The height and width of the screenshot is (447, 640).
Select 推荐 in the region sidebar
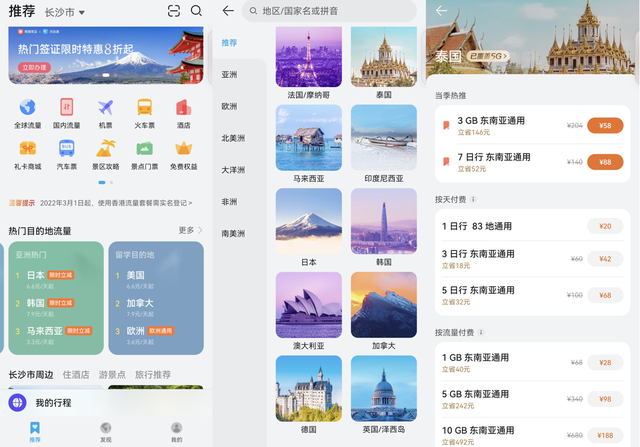[229, 43]
